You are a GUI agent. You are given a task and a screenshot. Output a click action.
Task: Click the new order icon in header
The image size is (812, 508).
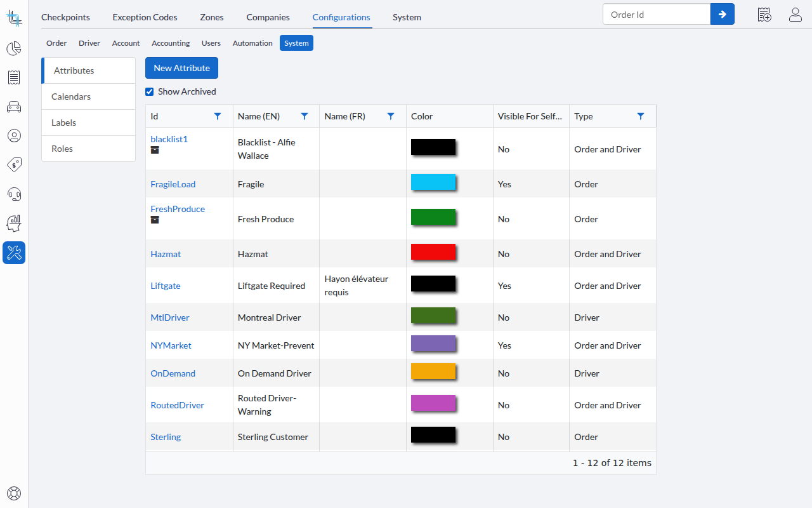point(764,15)
